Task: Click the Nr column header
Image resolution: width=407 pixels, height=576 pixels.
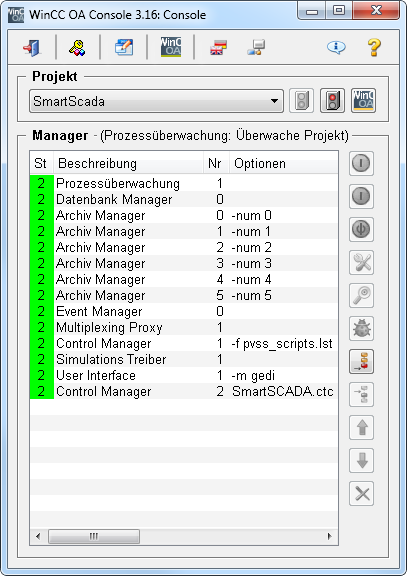Action: 216,163
